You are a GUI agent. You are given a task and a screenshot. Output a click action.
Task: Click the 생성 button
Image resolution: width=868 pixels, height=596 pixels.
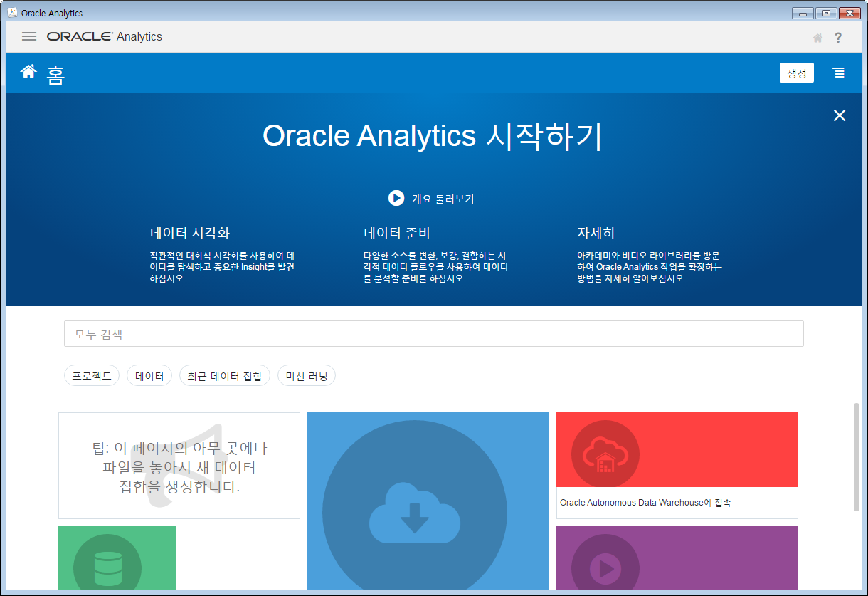tap(797, 73)
